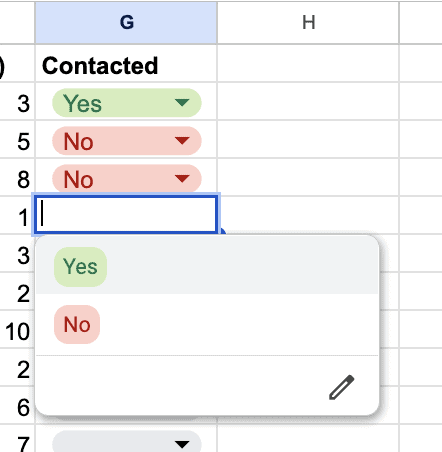Click the green arrow on the Yes chip

click(182, 102)
